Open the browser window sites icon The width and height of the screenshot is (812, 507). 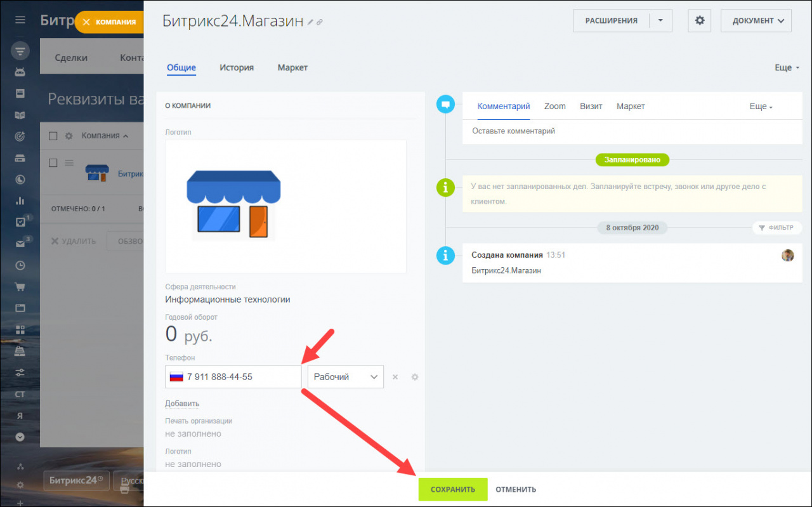pos(20,308)
